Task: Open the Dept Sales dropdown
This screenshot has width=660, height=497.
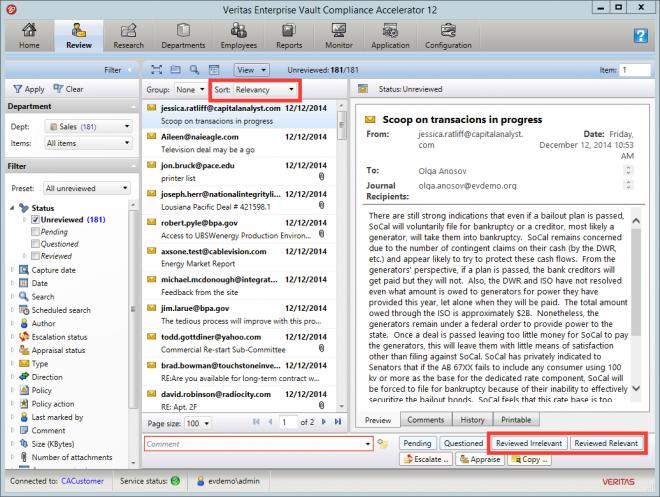Action: click(x=89, y=126)
